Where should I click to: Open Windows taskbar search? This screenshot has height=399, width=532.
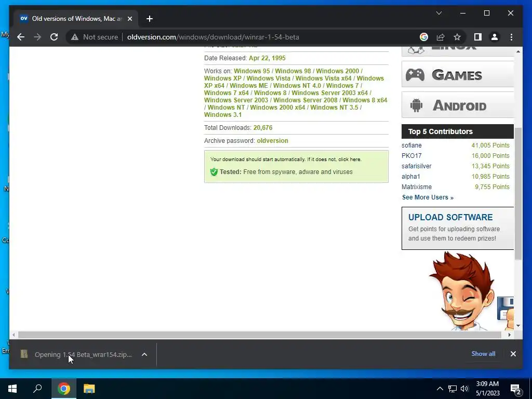point(37,389)
